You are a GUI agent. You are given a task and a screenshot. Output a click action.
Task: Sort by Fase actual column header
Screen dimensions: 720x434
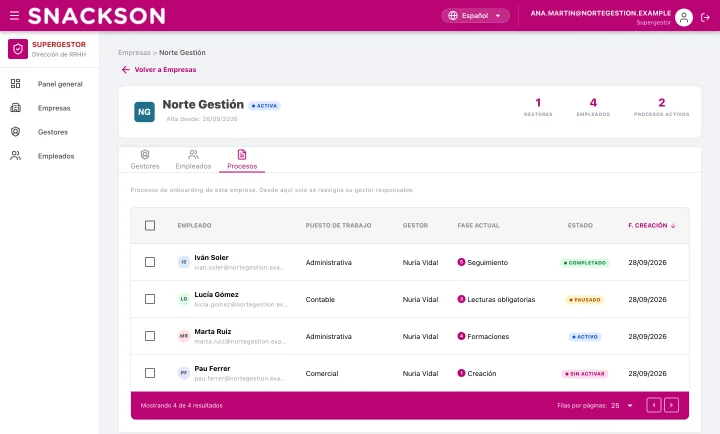tap(478, 225)
